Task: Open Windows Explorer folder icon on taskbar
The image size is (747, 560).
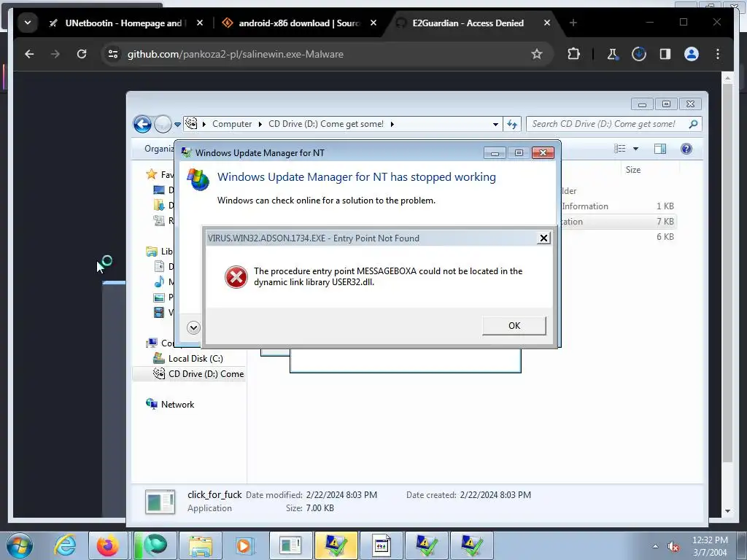Action: (x=201, y=545)
